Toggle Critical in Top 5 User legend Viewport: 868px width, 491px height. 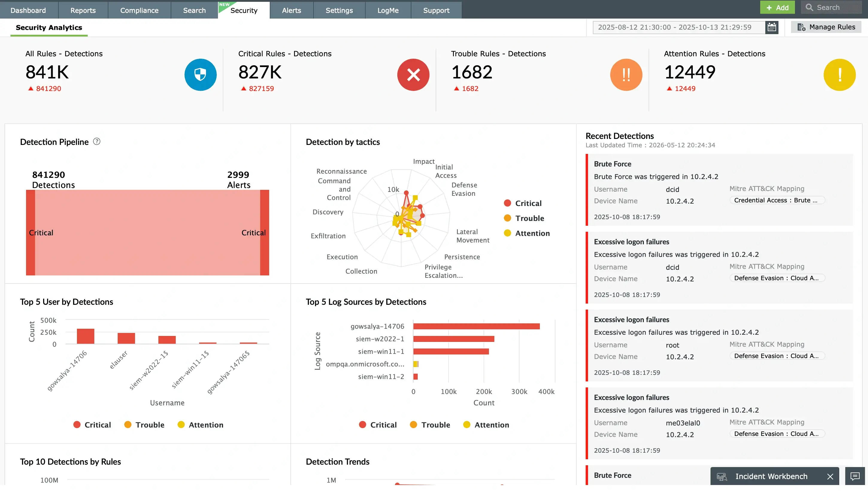(x=92, y=425)
